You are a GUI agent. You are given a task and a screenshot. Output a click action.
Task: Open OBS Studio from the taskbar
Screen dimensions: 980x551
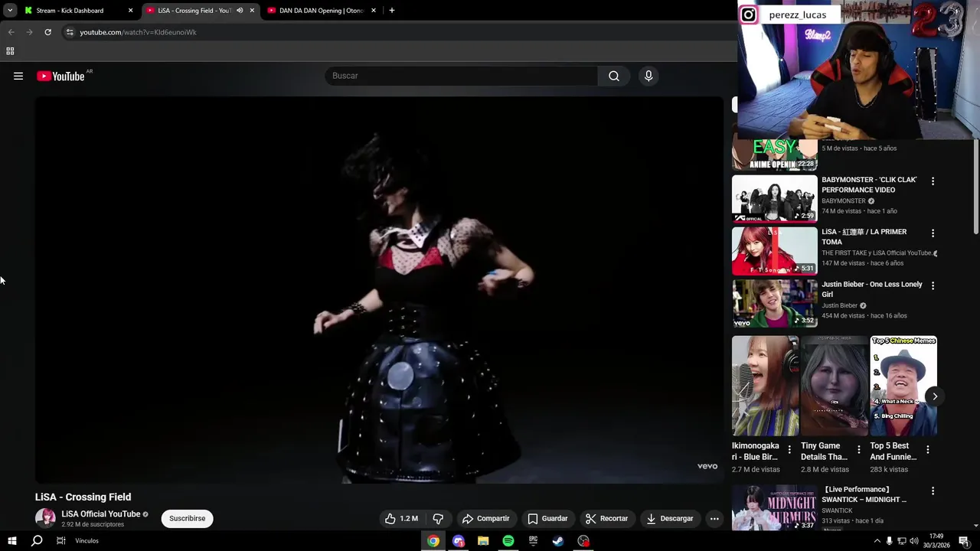point(583,541)
